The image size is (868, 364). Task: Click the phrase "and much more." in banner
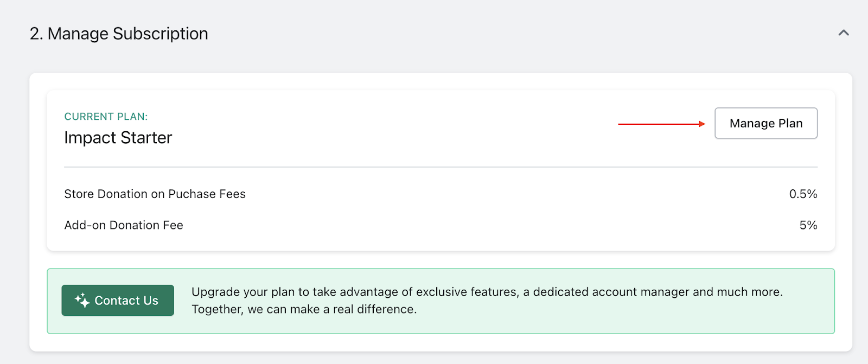[738, 292]
